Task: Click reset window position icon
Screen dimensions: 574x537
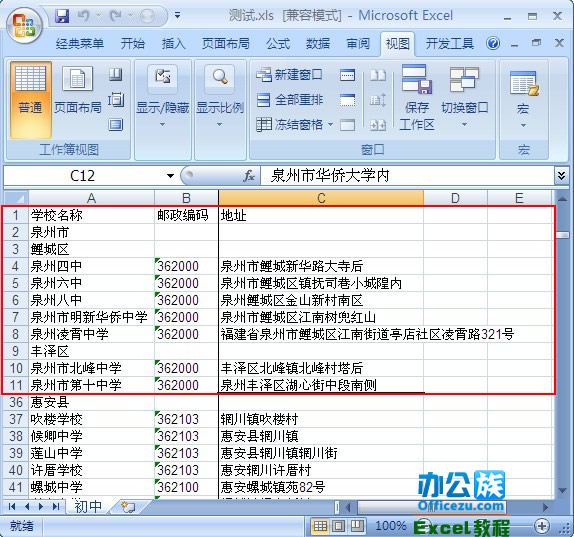Action: point(378,125)
